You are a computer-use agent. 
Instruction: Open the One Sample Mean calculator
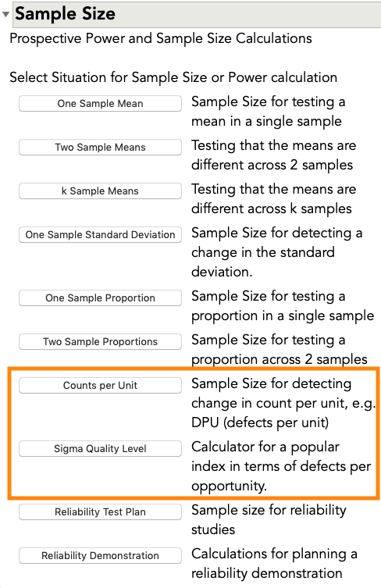pos(100,104)
